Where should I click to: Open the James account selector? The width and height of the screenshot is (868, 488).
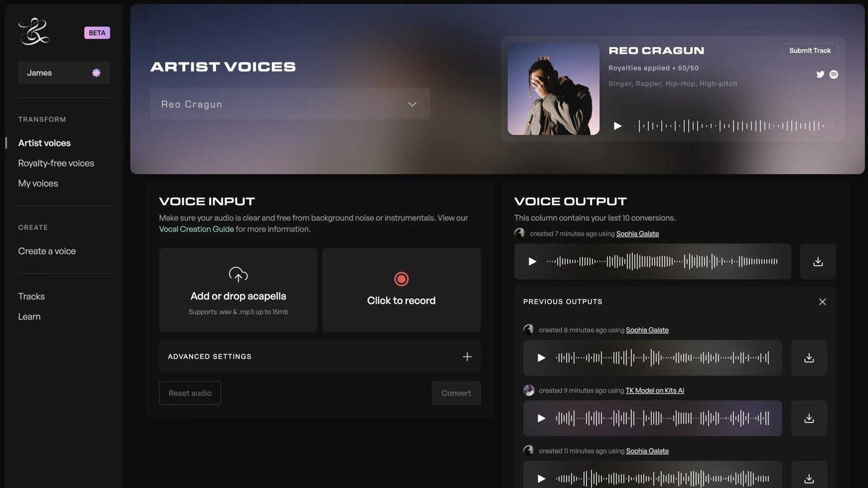[x=63, y=73]
